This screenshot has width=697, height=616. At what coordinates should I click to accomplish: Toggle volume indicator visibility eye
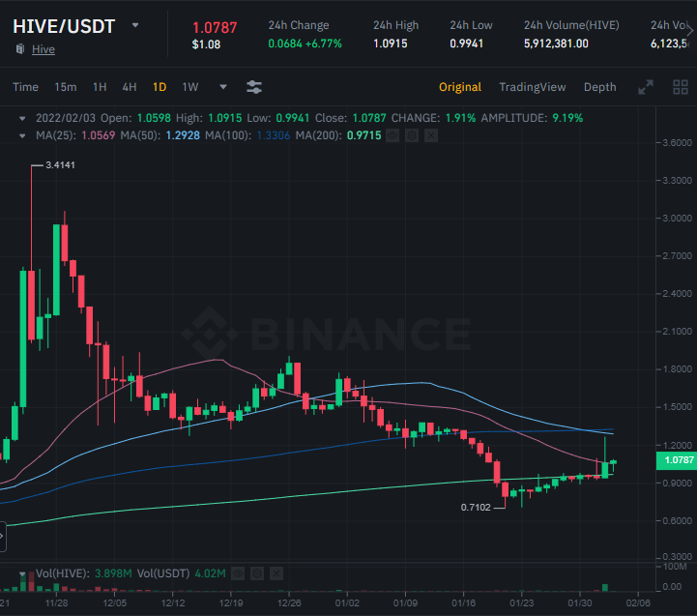pyautogui.click(x=238, y=573)
